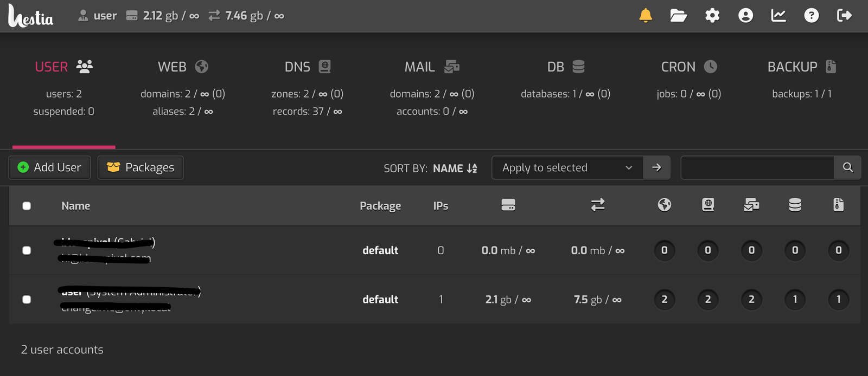Screen dimensions: 868x376
Task: Click the search magnifier button
Action: coord(847,167)
